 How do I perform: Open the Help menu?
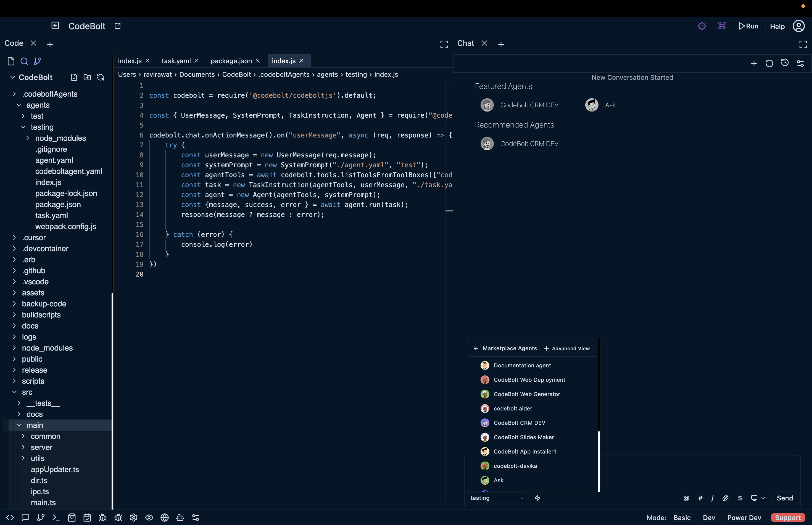(x=777, y=26)
